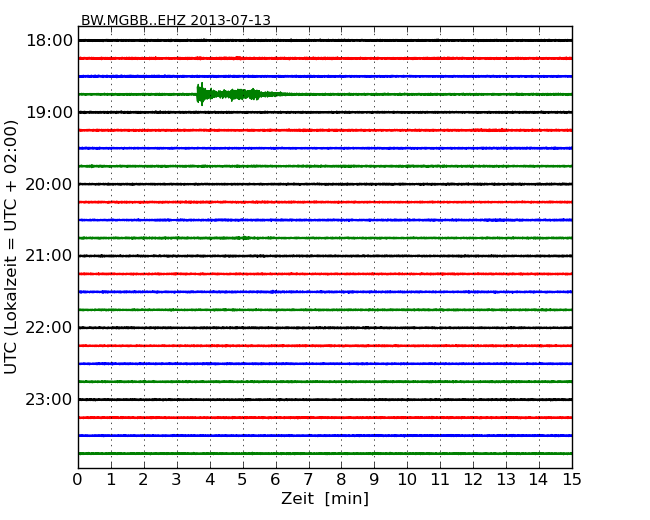Click the plot title BW.MGBB..EHZ 2013-07-13

click(x=176, y=20)
